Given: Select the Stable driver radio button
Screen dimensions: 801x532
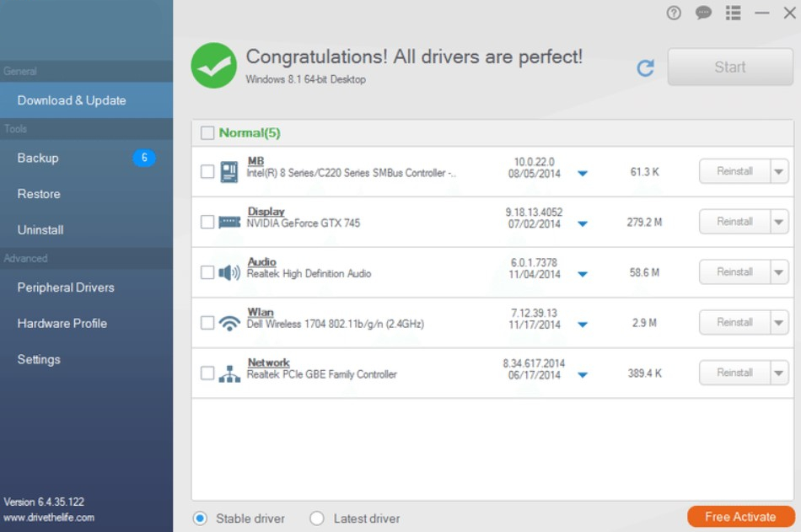Looking at the screenshot, I should click(x=200, y=519).
